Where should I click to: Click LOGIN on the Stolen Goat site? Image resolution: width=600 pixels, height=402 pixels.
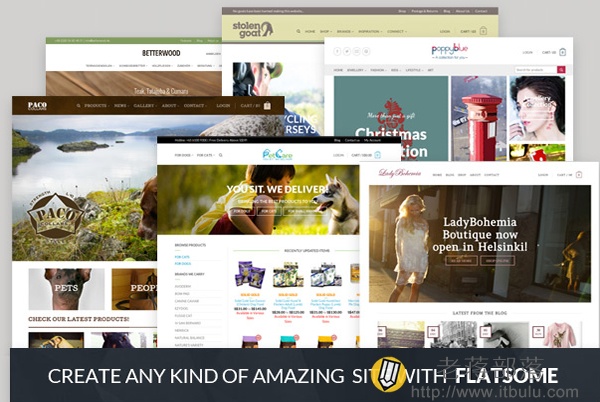(445, 31)
